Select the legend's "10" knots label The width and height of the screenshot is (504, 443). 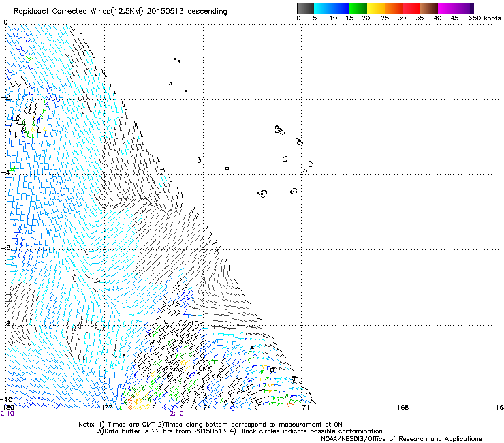(333, 18)
